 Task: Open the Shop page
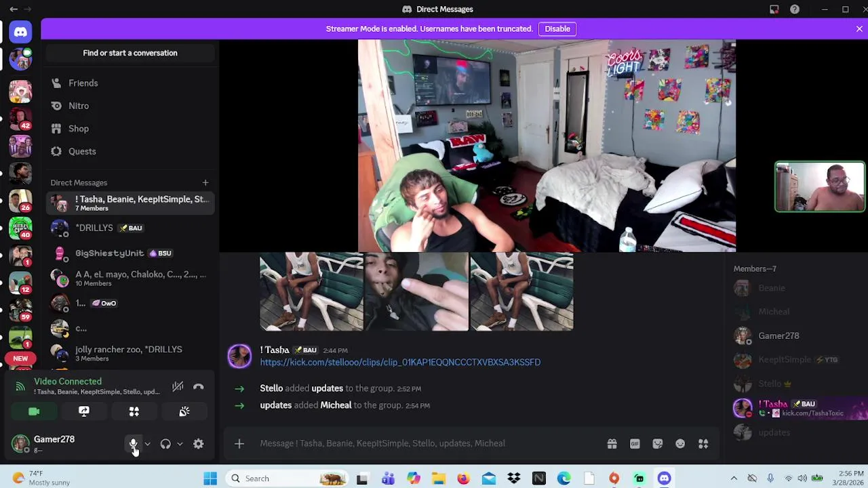[x=130, y=129]
